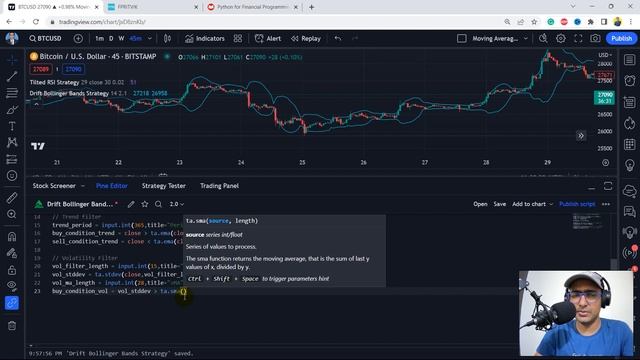Toggle hide all drawings eye icon
This screenshot has height=360, width=640.
(12, 286)
